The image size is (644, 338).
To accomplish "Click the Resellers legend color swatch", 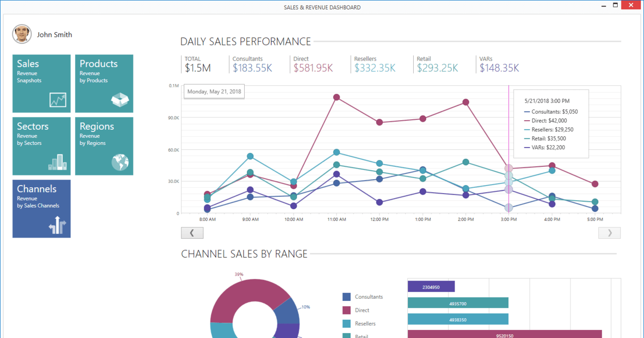I will 347,324.
